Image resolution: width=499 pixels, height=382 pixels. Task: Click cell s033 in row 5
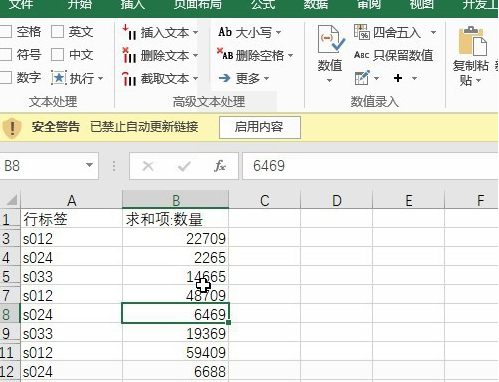tap(71, 276)
